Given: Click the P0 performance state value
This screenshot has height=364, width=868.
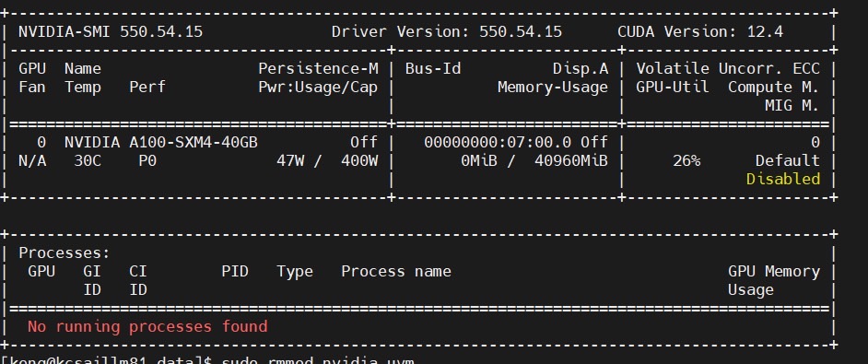Looking at the screenshot, I should [147, 160].
